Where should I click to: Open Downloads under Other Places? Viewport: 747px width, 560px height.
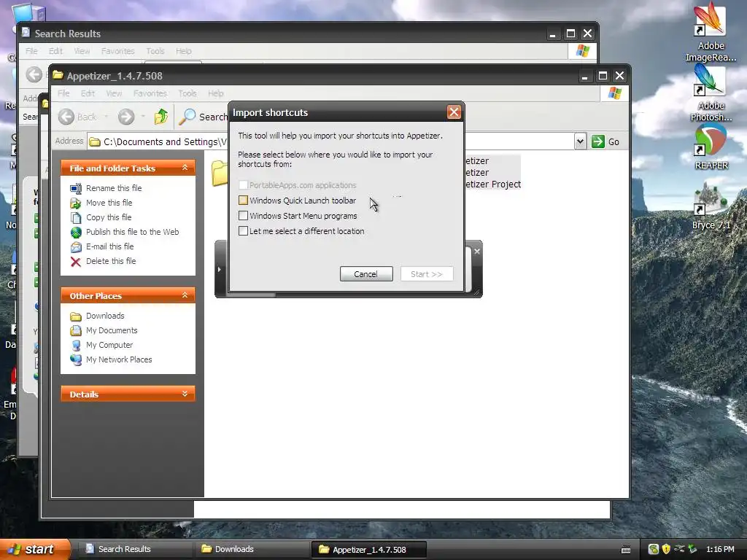(105, 316)
